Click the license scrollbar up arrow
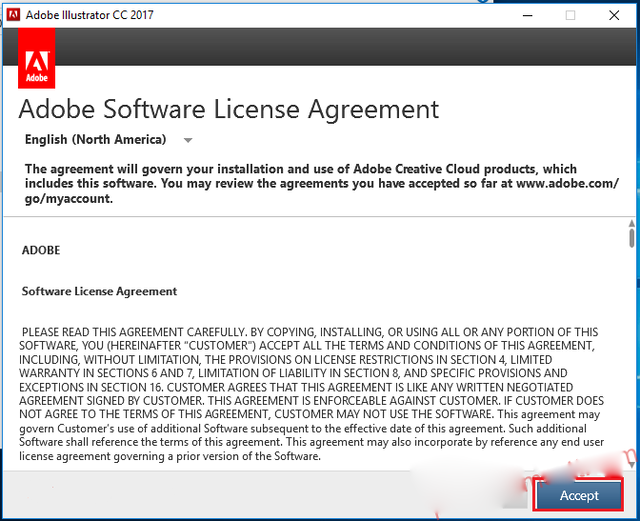Screen dimensions: 640x521 [631, 223]
